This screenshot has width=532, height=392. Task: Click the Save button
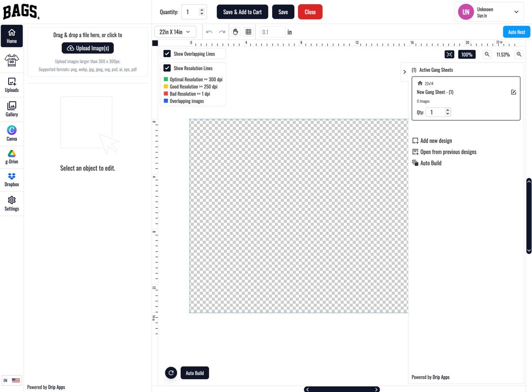pyautogui.click(x=283, y=12)
